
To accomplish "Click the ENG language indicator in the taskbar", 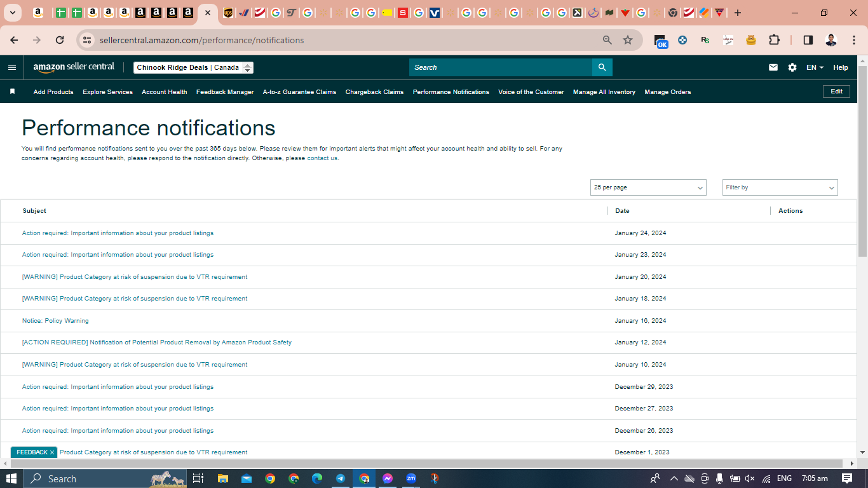I will pyautogui.click(x=784, y=478).
